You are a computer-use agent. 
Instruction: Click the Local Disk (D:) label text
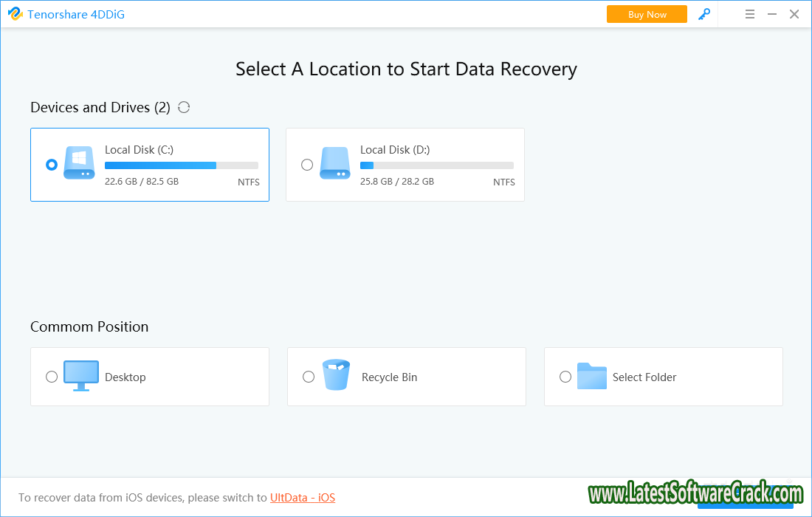[395, 150]
